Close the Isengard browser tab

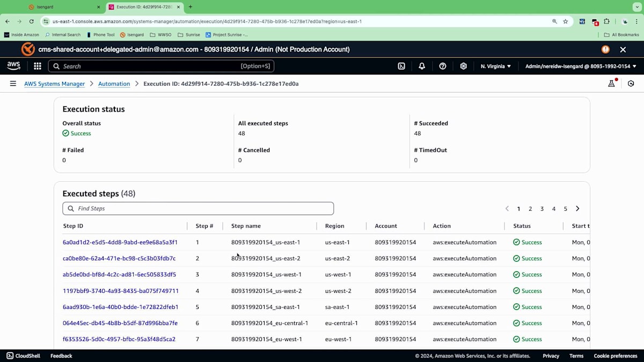[x=98, y=7]
